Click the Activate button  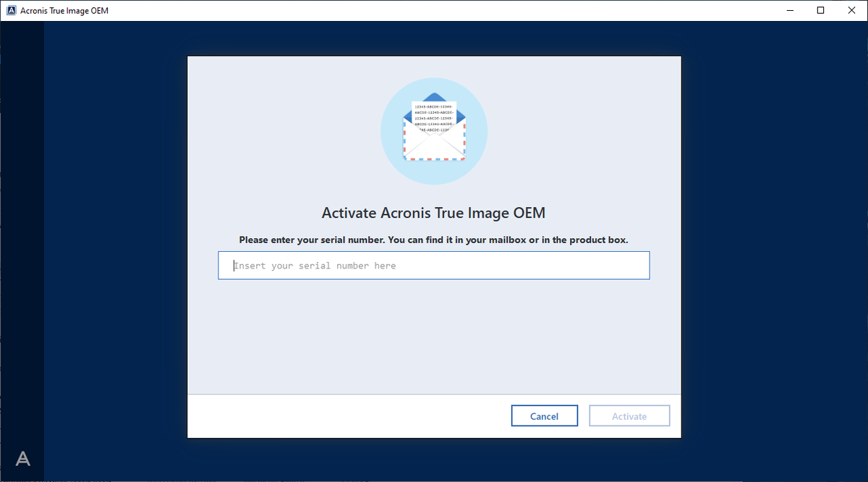(x=629, y=416)
